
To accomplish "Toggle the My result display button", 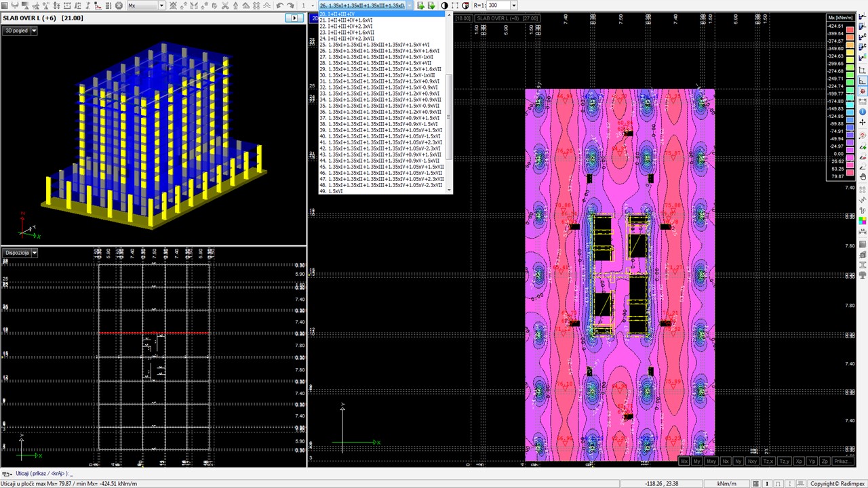I will [697, 462].
